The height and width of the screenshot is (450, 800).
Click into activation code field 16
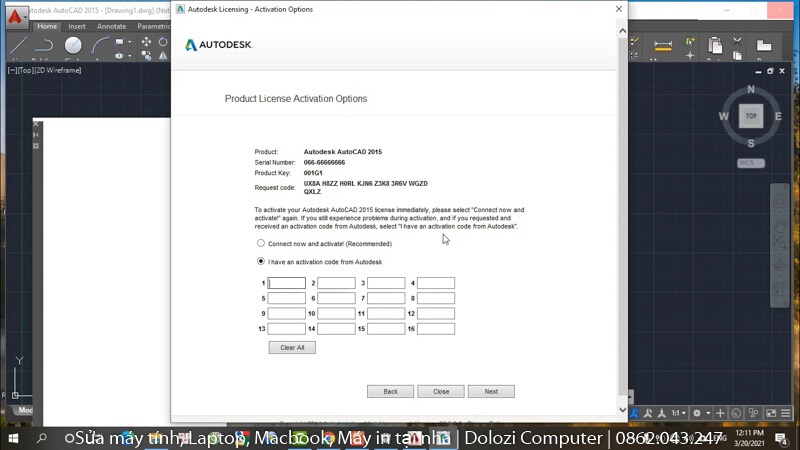[x=436, y=329]
